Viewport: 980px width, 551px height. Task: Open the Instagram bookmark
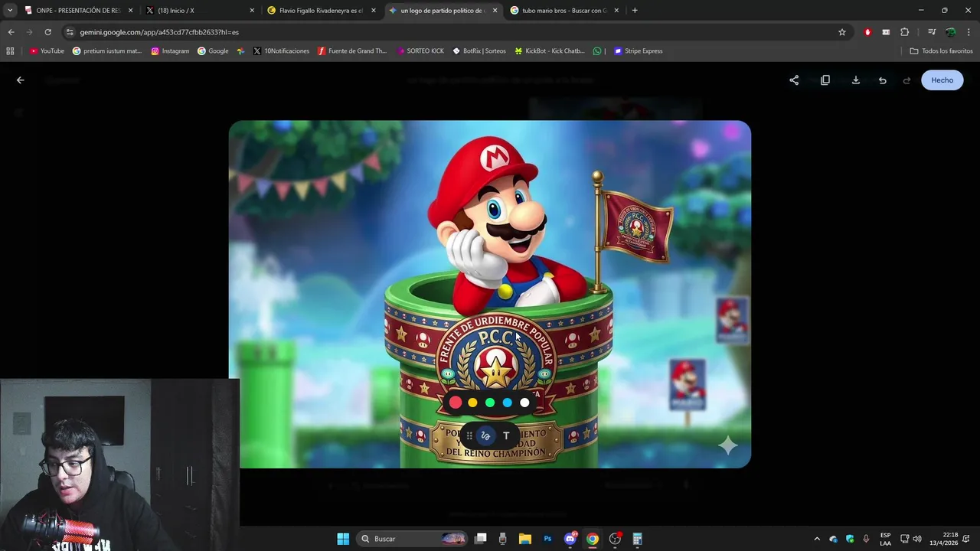[x=170, y=51]
